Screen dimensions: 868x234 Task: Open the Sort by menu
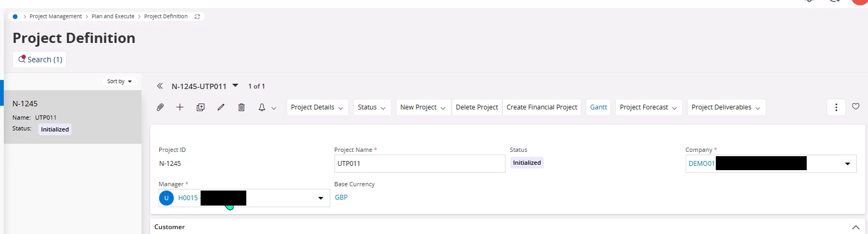click(119, 82)
